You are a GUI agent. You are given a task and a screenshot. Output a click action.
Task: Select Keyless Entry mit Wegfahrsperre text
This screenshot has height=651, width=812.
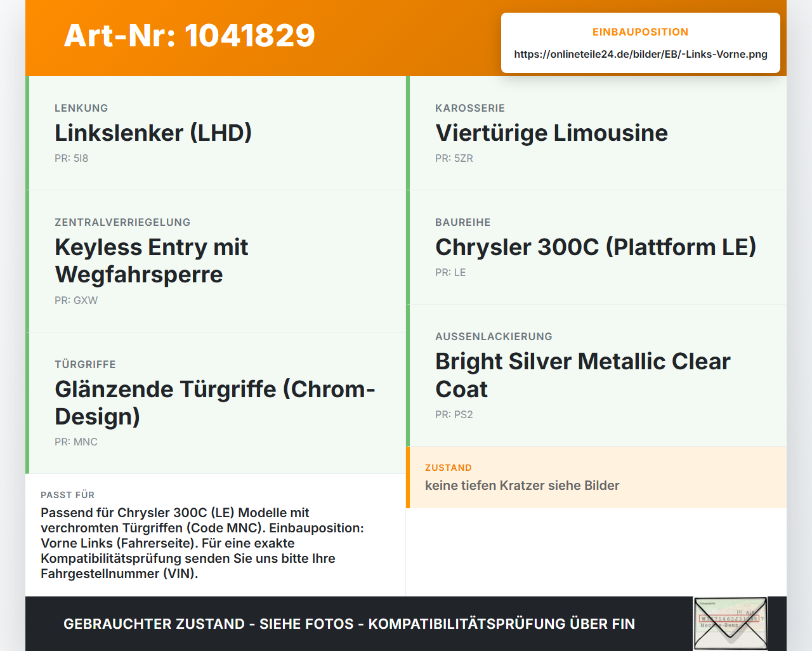(x=151, y=261)
